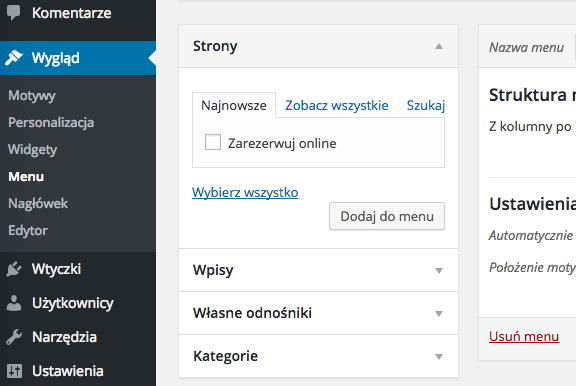
Task: Open Widgety submenu item
Action: (33, 149)
